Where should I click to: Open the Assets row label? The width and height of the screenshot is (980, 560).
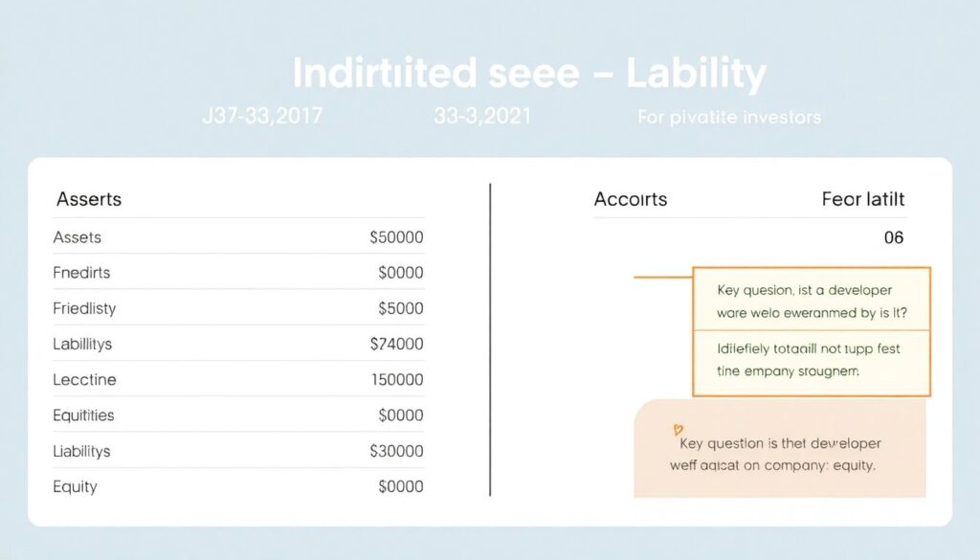click(78, 237)
